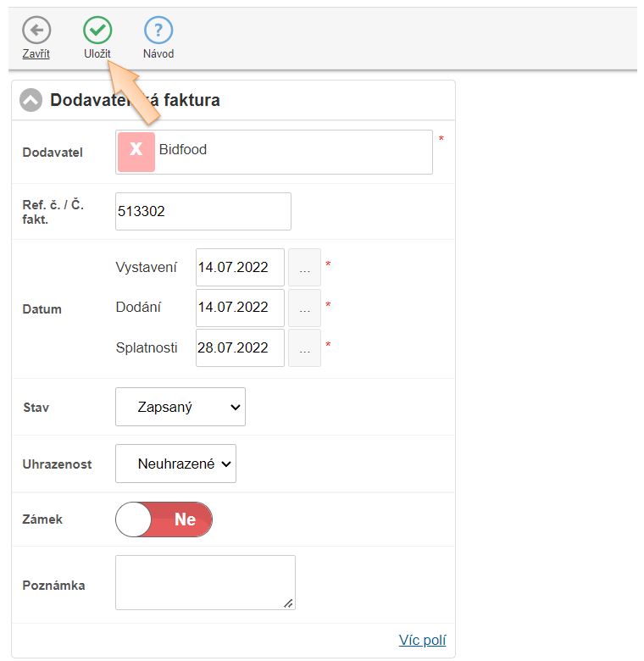This screenshot has width=644, height=661.
Task: Expand the Uhrazenost dropdown showing Neuhrazené
Action: [175, 464]
